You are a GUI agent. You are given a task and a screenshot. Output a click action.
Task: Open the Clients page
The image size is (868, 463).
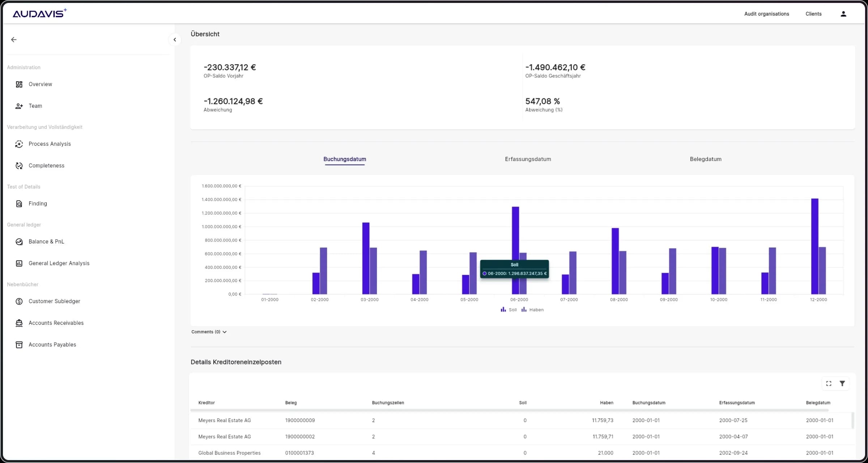pos(813,13)
